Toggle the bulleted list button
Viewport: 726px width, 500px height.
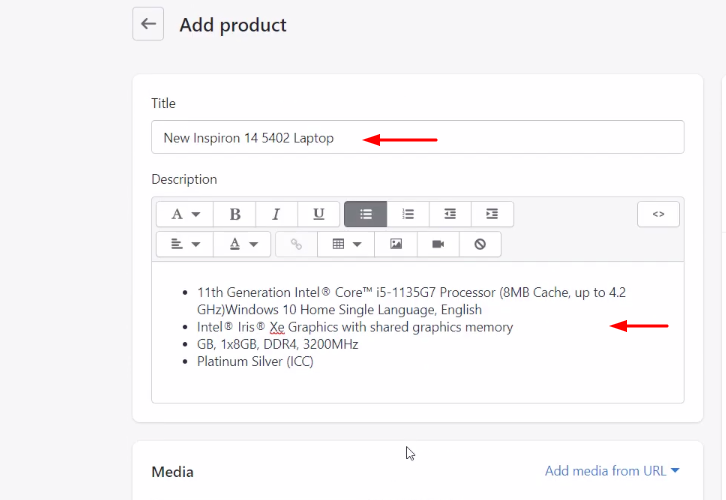366,214
